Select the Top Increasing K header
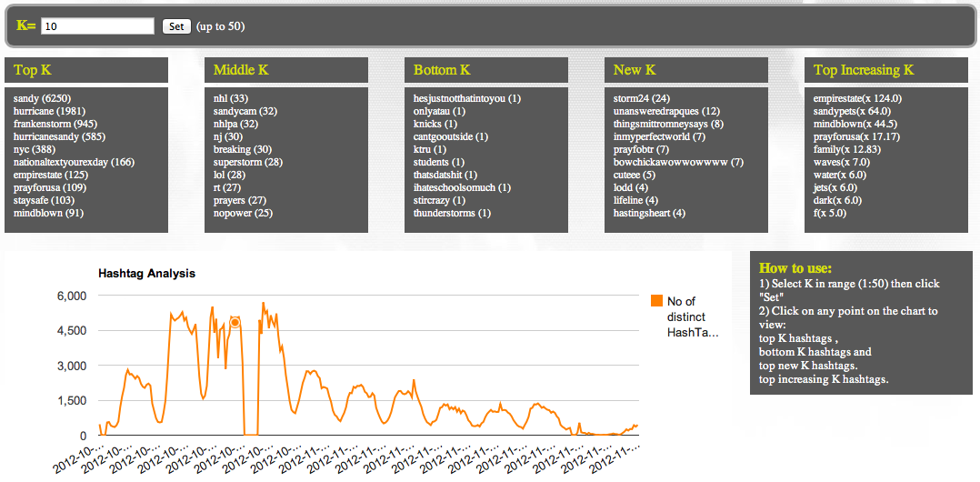Image resolution: width=980 pixels, height=482 pixels. pyautogui.click(x=886, y=70)
